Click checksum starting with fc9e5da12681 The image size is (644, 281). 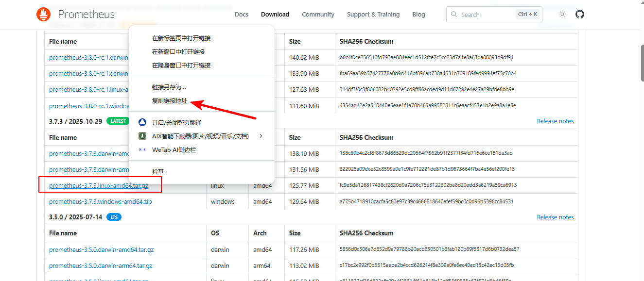pos(428,185)
